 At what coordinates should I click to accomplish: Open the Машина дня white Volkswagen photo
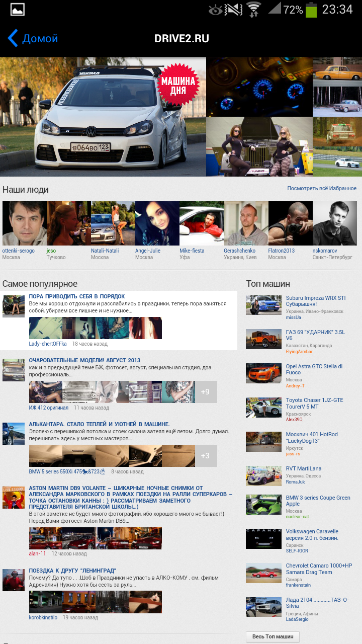[103, 117]
